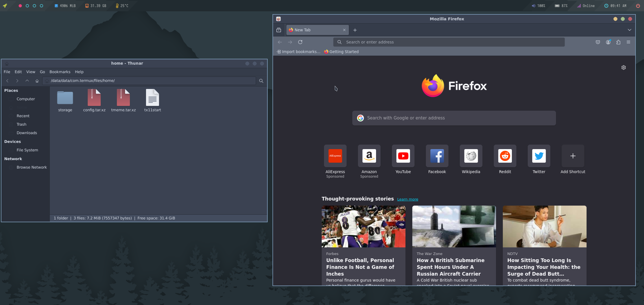Click the Thunar parent directory up arrow
This screenshot has height=305, width=644.
[27, 81]
